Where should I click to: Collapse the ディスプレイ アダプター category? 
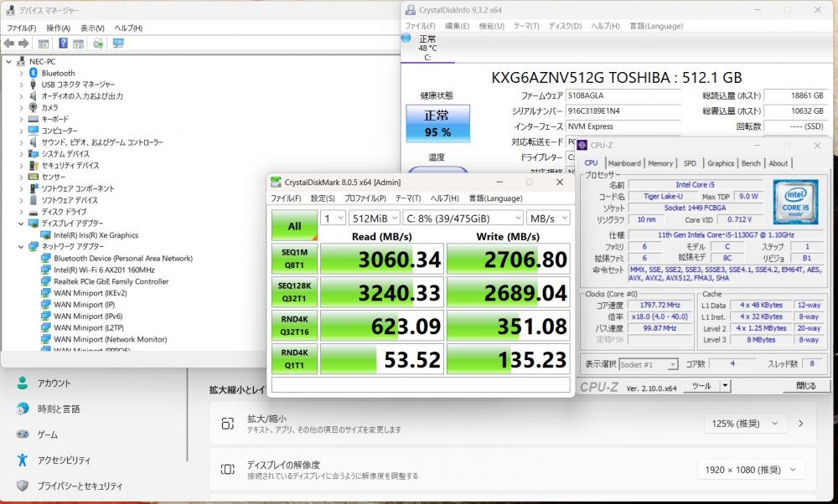coord(21,224)
